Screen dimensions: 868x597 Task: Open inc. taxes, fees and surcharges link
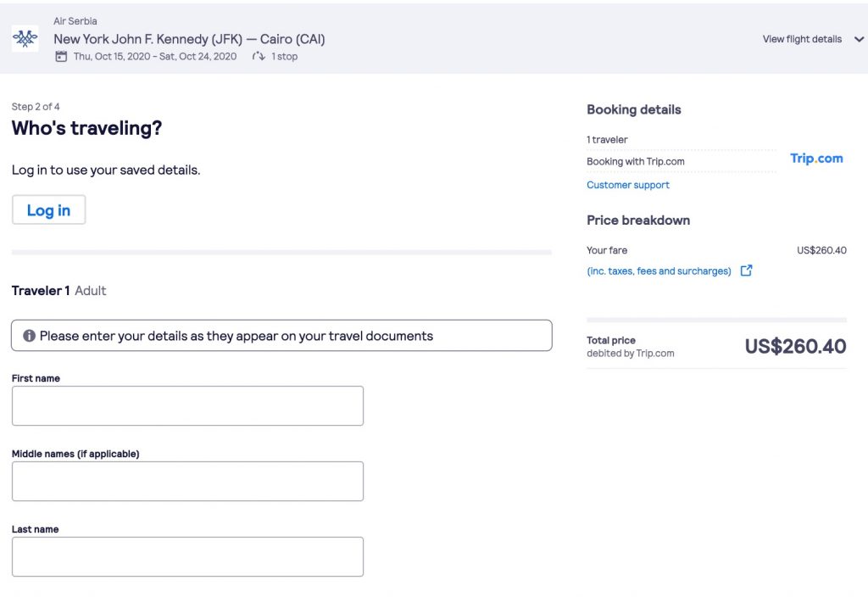[x=659, y=271]
